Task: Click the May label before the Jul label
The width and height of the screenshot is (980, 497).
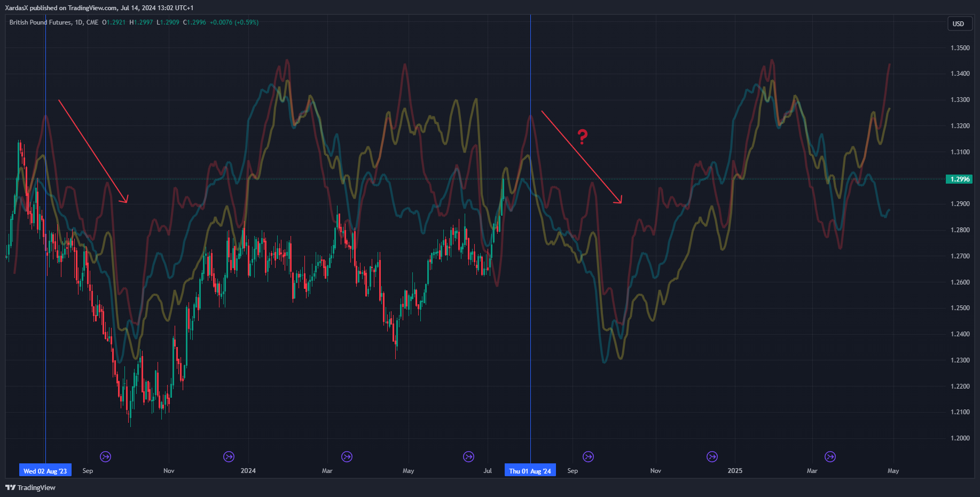Action: tap(409, 471)
